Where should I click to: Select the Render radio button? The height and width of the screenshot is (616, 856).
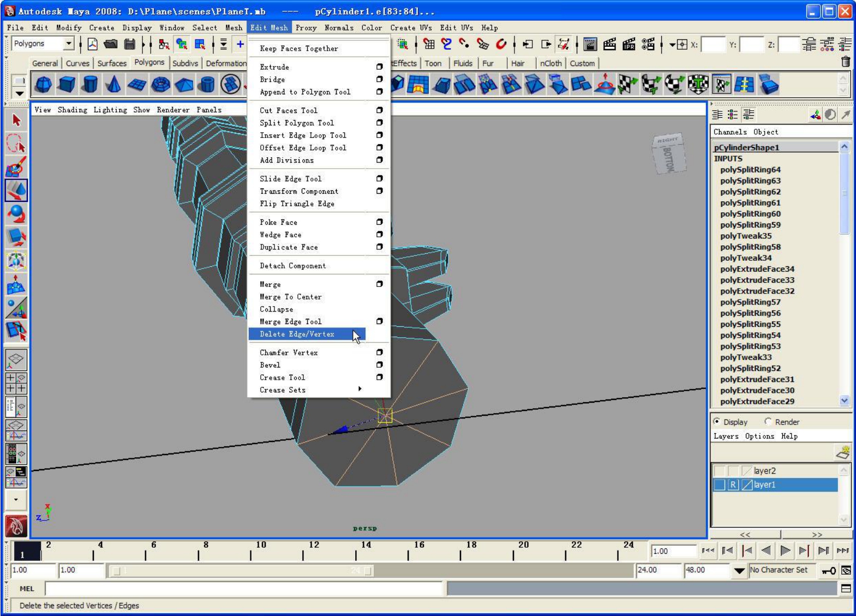point(768,421)
